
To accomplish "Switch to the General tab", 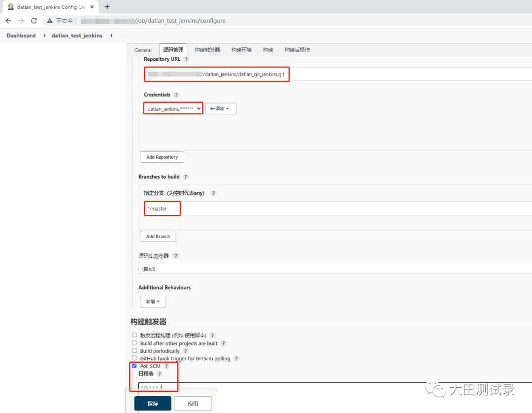I will point(143,50).
